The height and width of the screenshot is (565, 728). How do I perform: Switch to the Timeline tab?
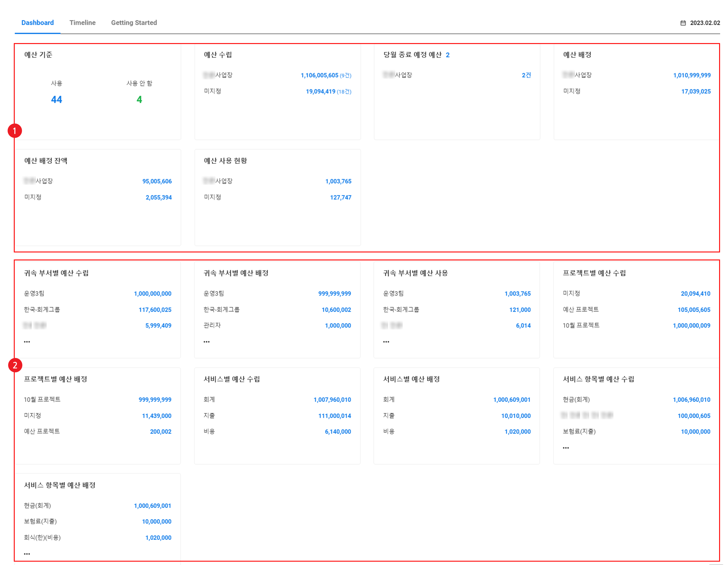point(82,23)
